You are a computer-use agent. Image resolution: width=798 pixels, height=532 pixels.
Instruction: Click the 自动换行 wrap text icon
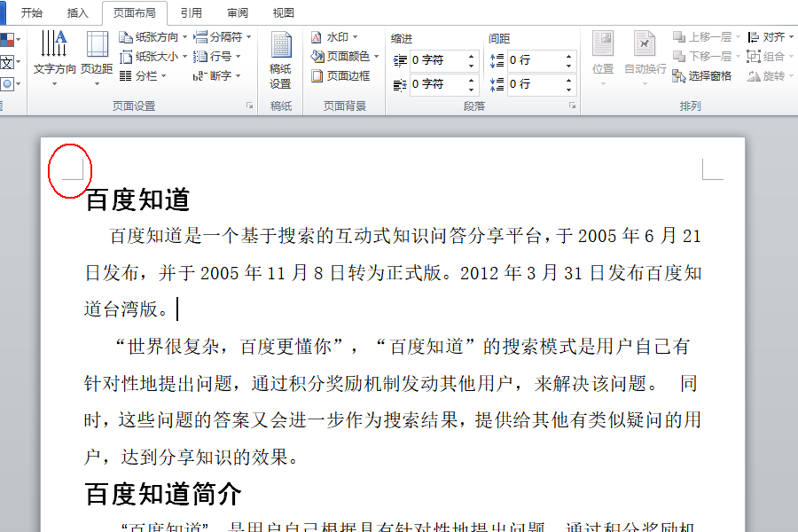point(645,44)
